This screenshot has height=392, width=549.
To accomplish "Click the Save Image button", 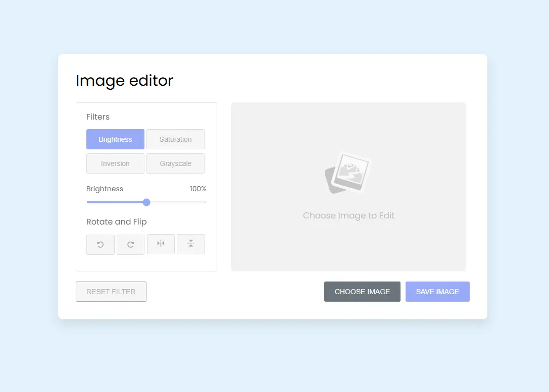I will pyautogui.click(x=437, y=292).
